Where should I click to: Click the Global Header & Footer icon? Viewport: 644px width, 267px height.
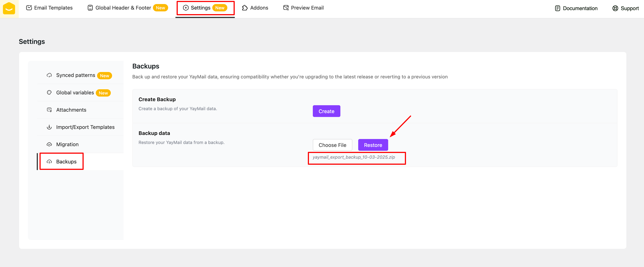pyautogui.click(x=90, y=8)
